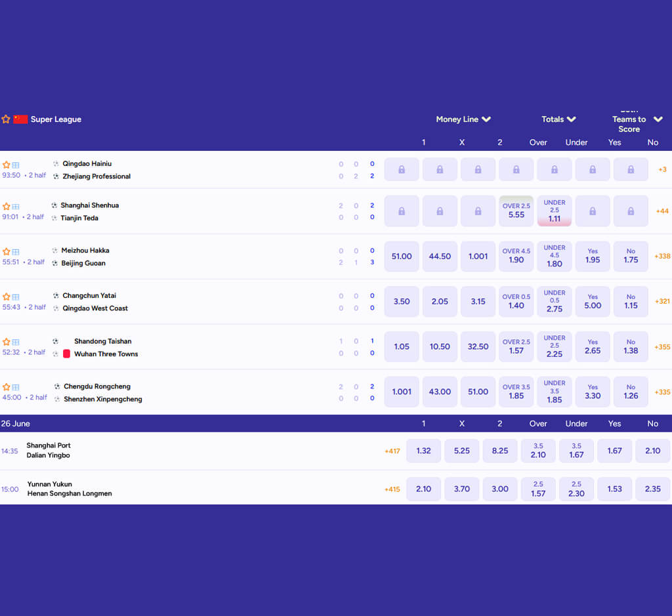Pick both teams score Yes 5.00
The height and width of the screenshot is (616, 672).
pyautogui.click(x=593, y=301)
